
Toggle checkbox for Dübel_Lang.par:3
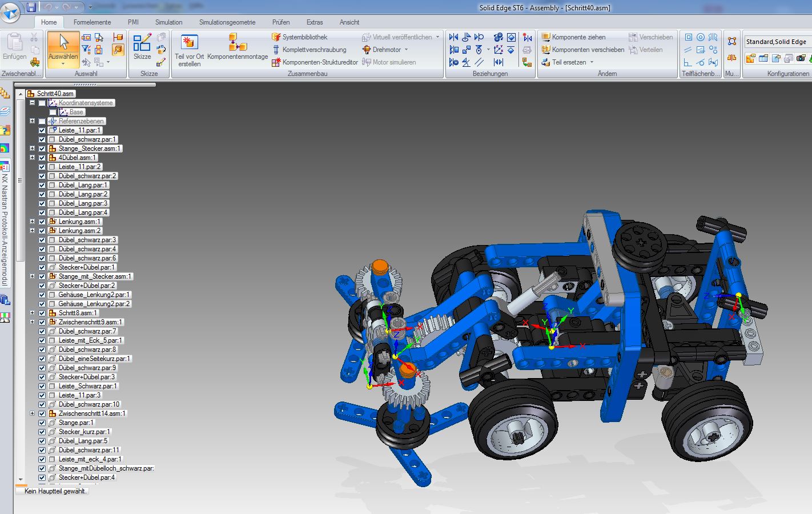click(42, 203)
